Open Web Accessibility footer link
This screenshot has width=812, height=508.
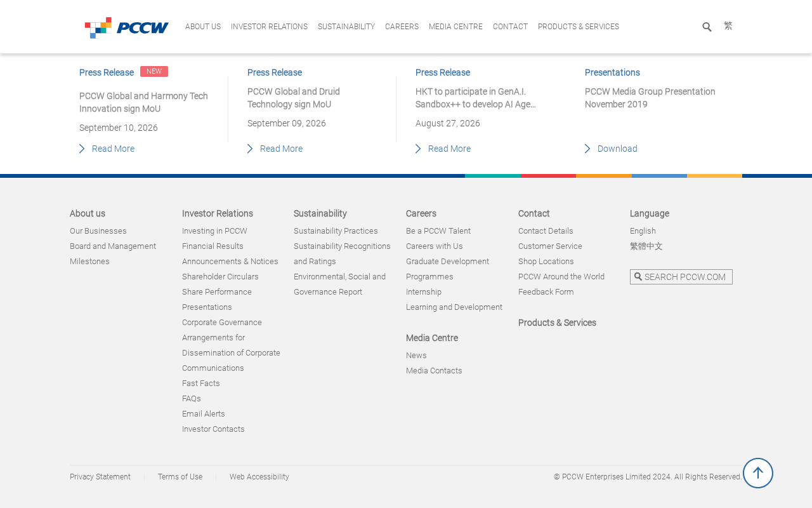tap(259, 477)
